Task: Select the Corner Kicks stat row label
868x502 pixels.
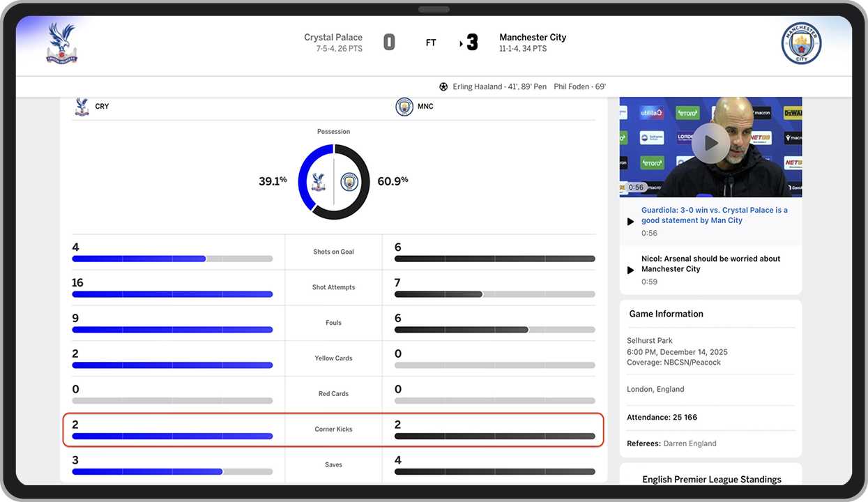Action: [333, 429]
